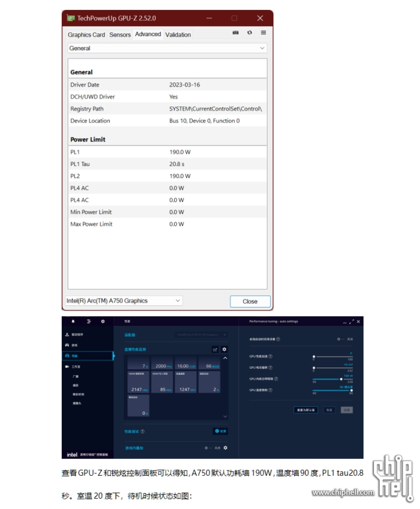Viewport: 420px width, 509px height.
Task: Click the Power Limit section heading
Action: [x=88, y=139]
